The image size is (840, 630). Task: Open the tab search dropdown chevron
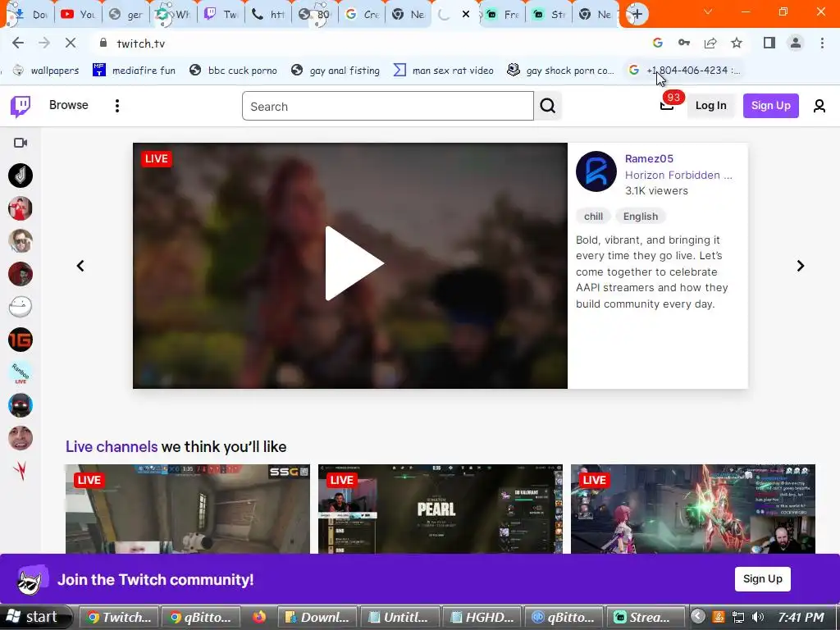point(708,11)
